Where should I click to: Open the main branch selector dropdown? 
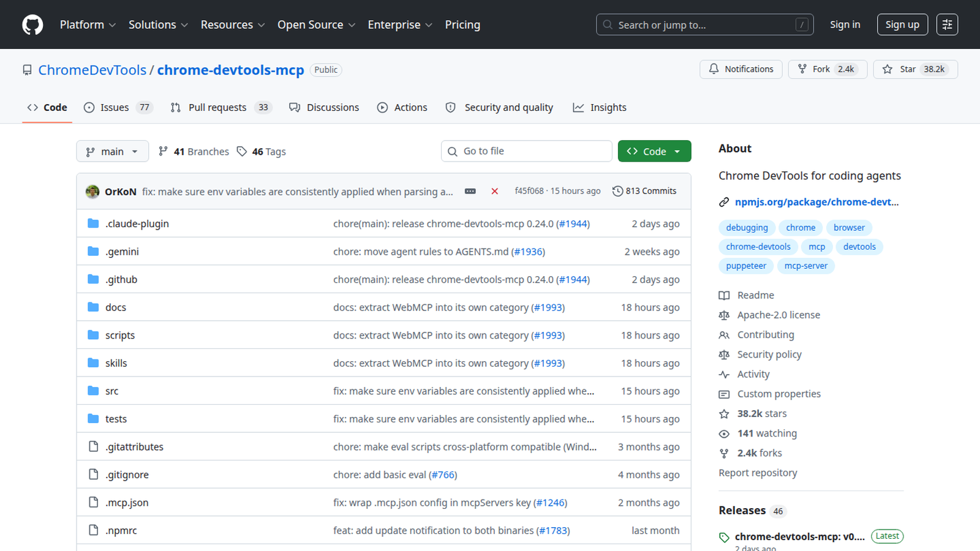(x=113, y=151)
